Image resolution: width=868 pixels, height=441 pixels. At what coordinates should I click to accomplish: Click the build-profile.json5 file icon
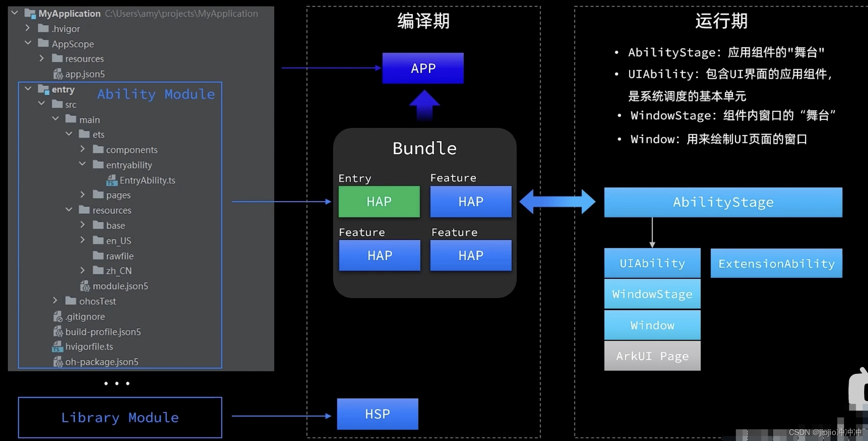58,332
